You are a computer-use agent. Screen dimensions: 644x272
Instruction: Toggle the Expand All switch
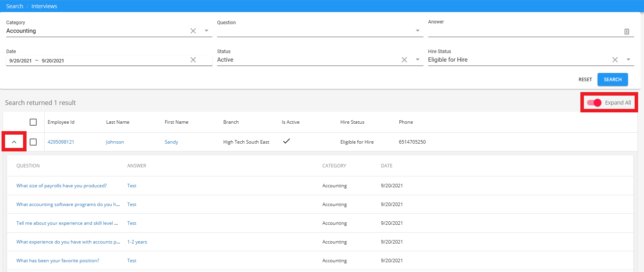594,103
